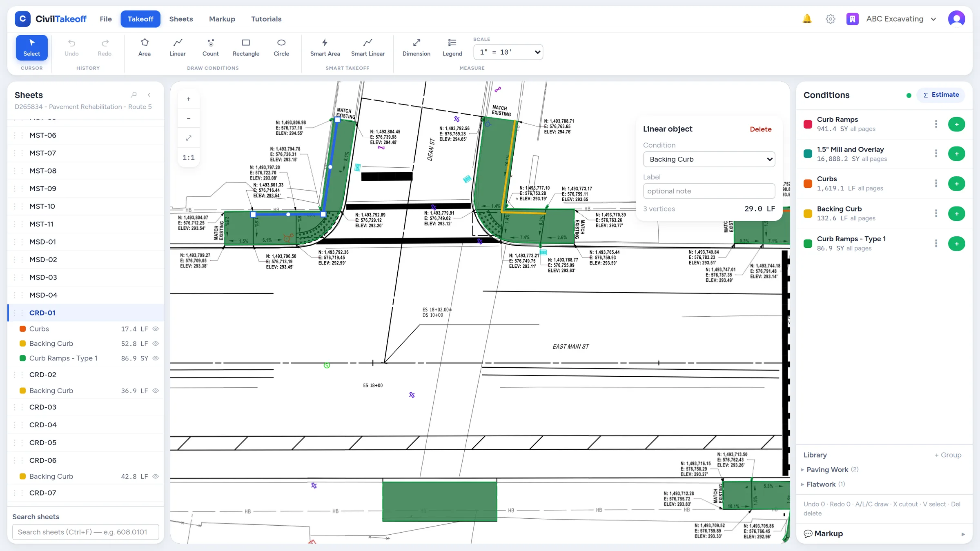Click the Mill and Overlay teal swatch
Image resolution: width=980 pixels, height=551 pixels.
808,154
